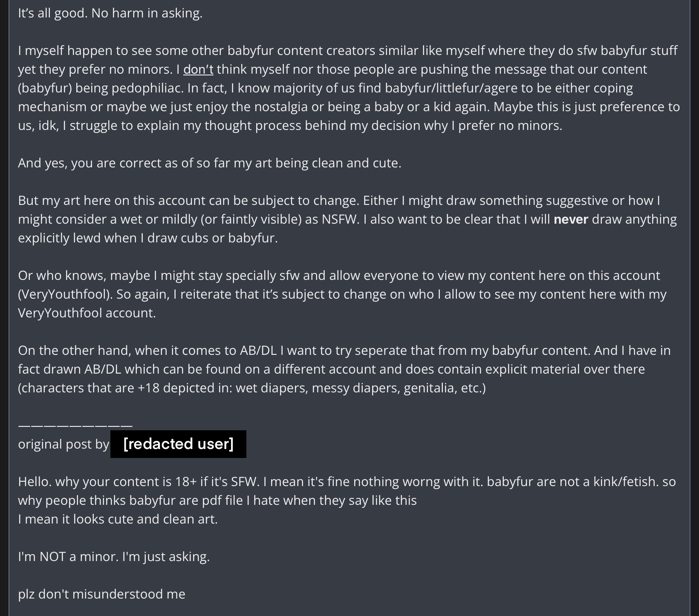Click the phrase "Or who knows"
The height and width of the screenshot is (616, 699).
click(62, 276)
